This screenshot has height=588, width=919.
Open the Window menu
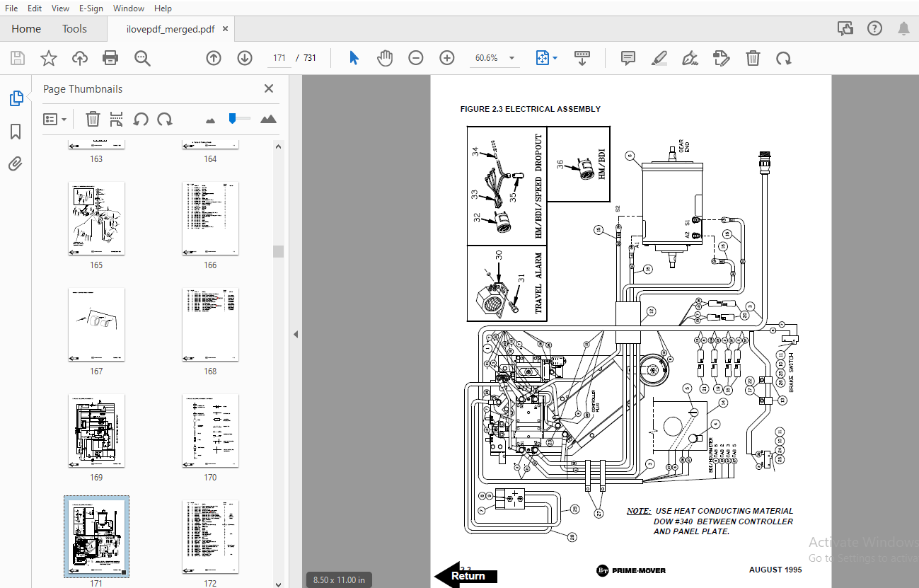coord(129,8)
